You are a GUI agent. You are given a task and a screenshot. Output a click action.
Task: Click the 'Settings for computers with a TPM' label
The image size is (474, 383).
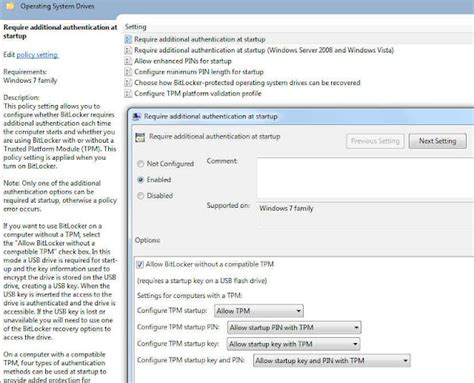190,296
